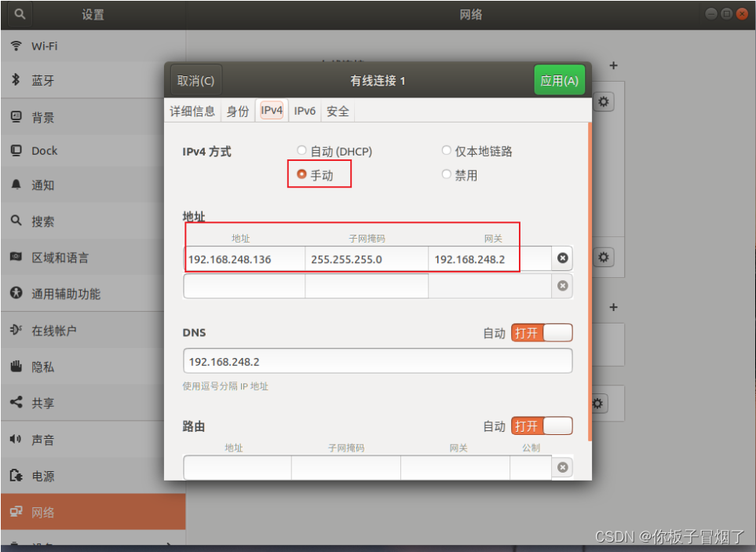Viewport: 756px width, 552px height.
Task: Select 网络 network in sidebar
Action: pyautogui.click(x=93, y=512)
